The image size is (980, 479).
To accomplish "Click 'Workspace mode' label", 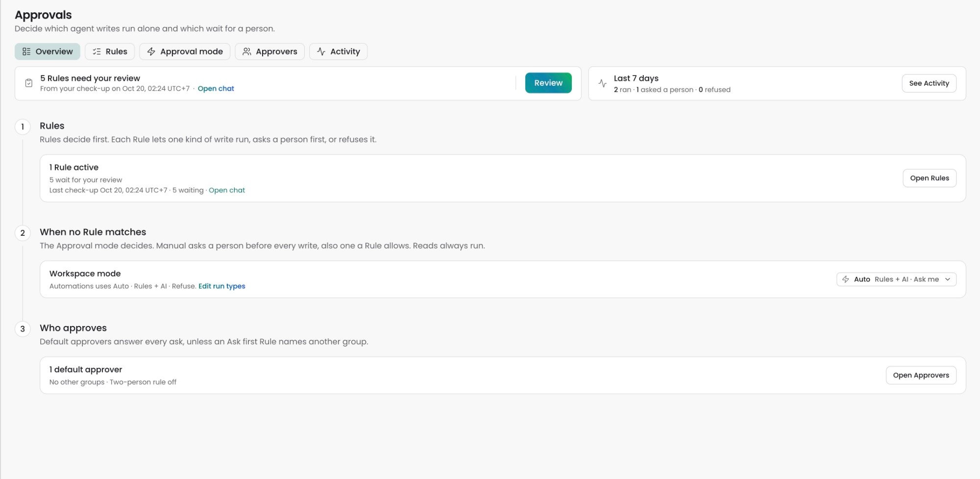I will point(85,274).
